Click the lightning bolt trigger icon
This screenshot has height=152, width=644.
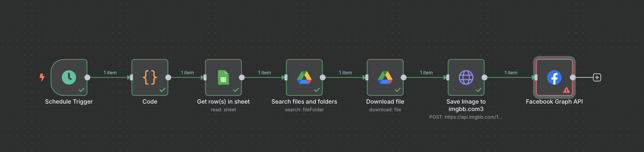pos(42,77)
